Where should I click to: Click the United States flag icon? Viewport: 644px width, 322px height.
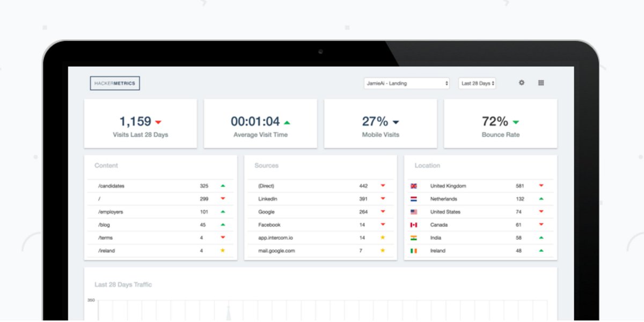tap(414, 211)
